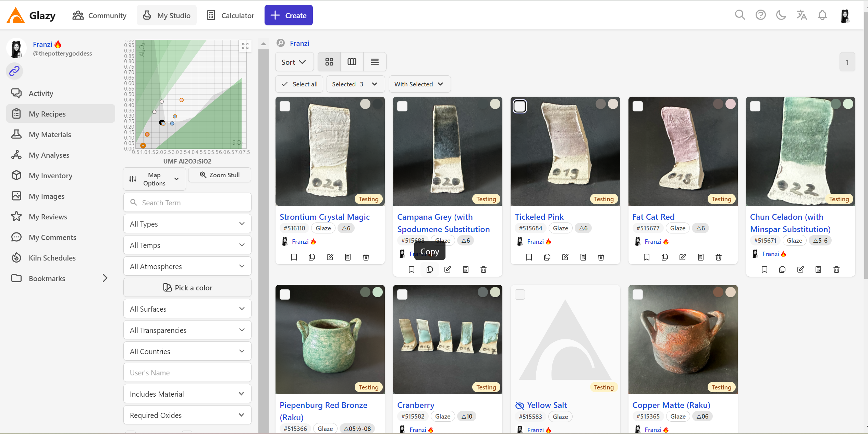Expand the Stull chart to fullscreen
868x434 pixels.
coord(245,46)
